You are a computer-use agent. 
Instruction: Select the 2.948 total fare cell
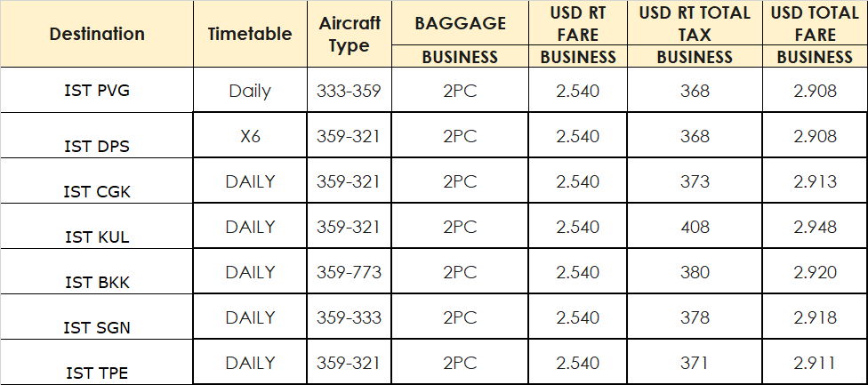(x=815, y=226)
